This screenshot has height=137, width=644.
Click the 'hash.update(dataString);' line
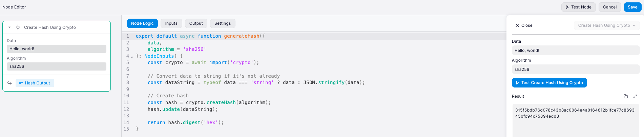pos(183,109)
